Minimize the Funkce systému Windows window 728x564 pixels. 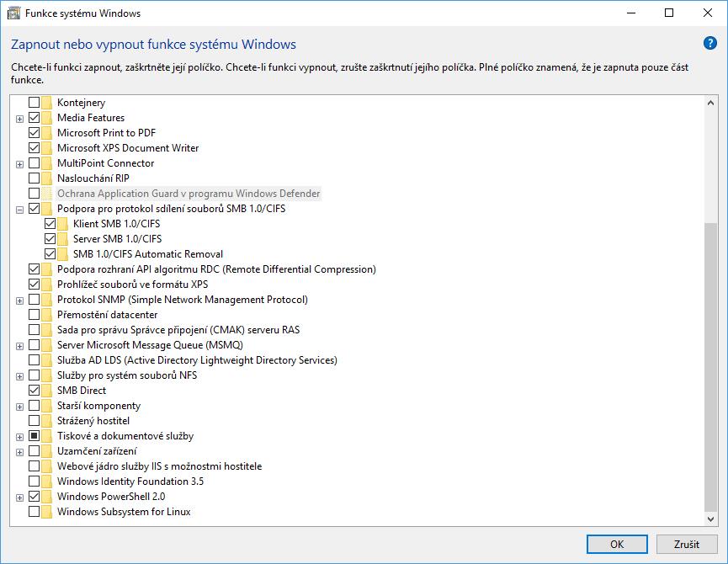point(631,13)
